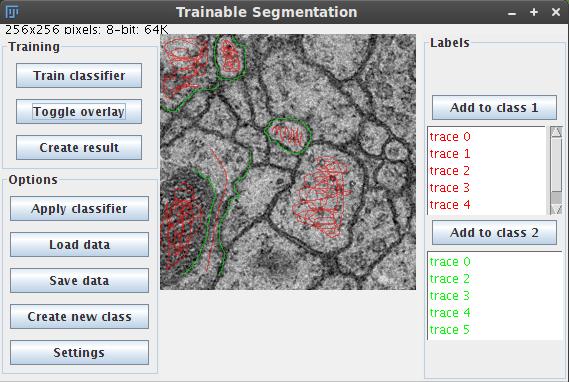Add selection to class 1

click(494, 107)
